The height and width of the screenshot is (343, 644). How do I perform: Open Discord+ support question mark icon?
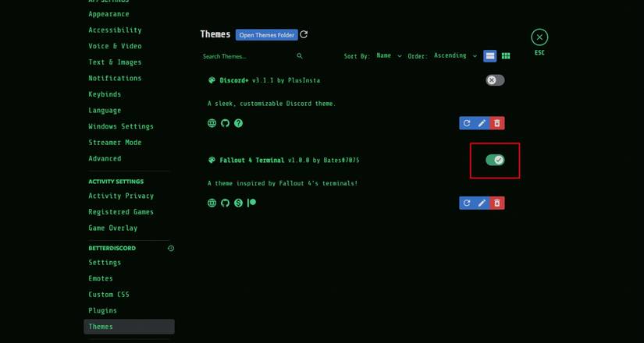(238, 123)
